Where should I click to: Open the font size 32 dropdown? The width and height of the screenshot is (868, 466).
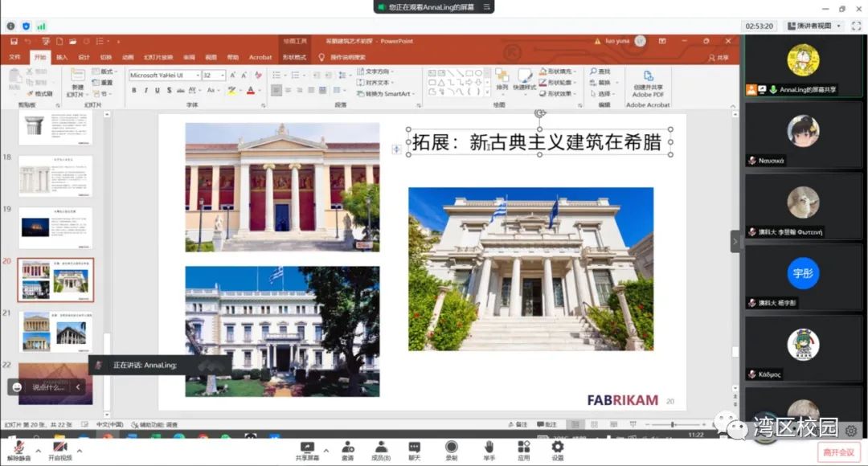pos(223,76)
